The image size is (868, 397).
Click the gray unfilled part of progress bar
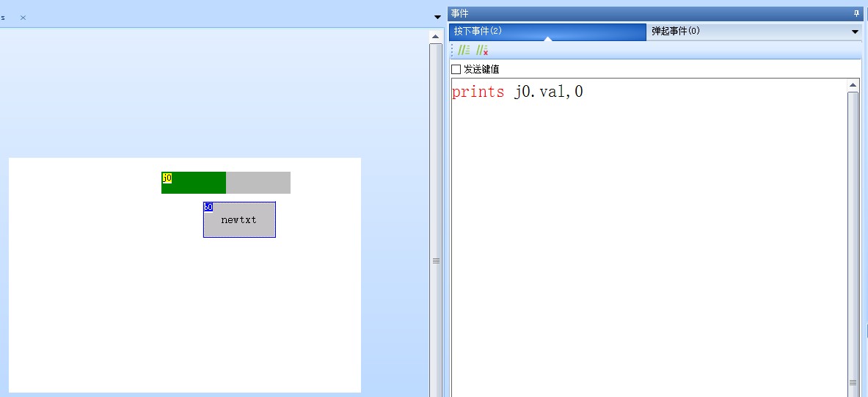point(258,183)
